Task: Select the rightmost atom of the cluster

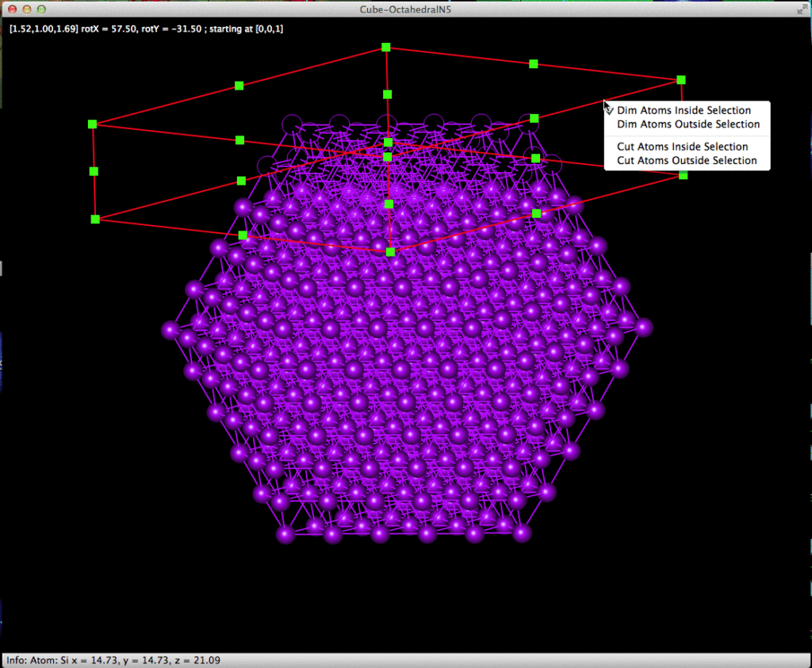Action: (643, 326)
